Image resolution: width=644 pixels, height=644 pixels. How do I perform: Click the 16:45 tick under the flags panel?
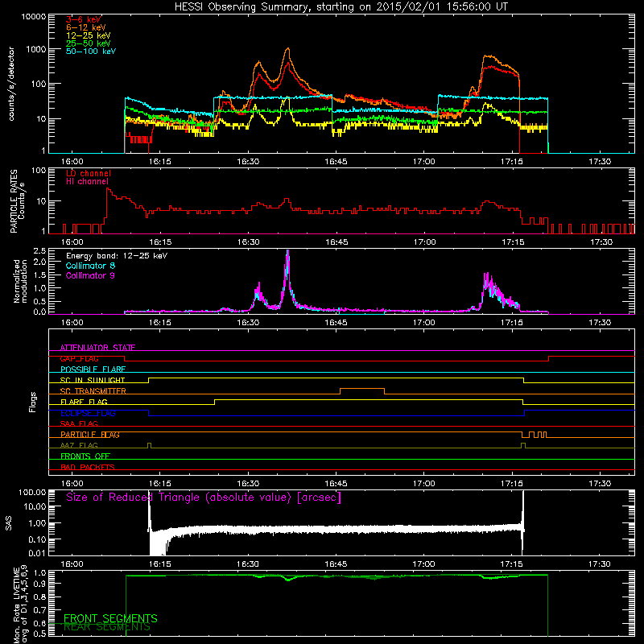point(336,484)
